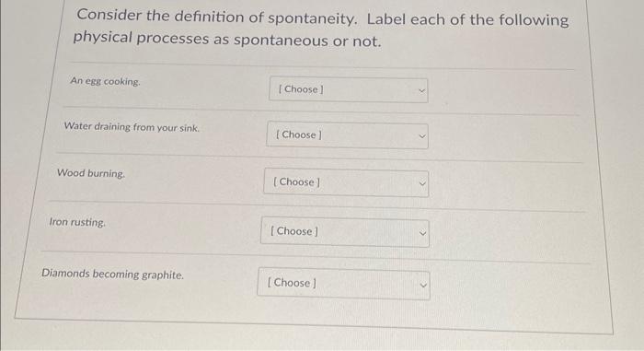Click the "Water draining from your sink." label

pyautogui.click(x=132, y=127)
